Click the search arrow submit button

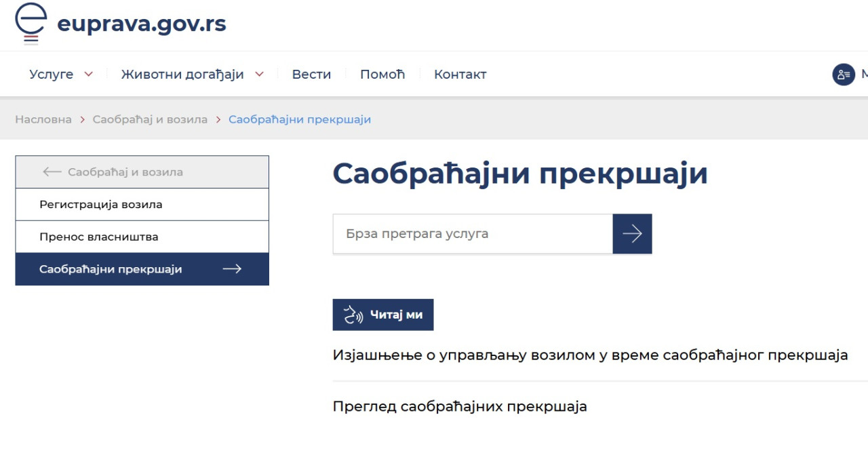(632, 234)
